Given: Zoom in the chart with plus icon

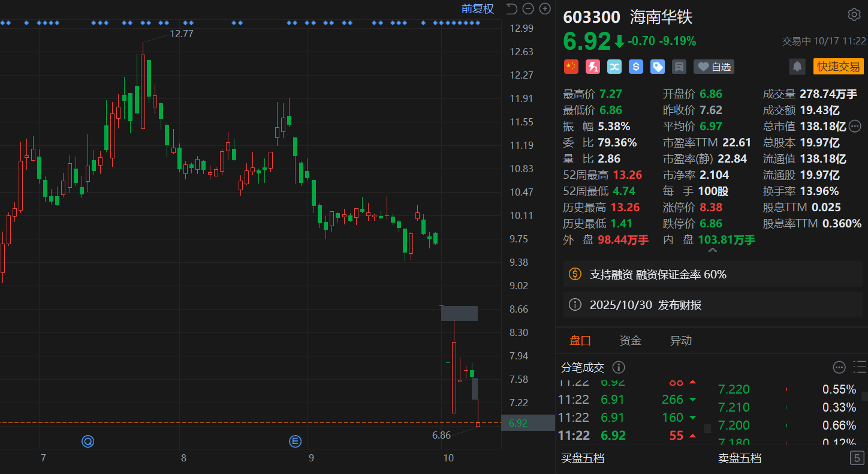Looking at the screenshot, I should coord(545,8).
